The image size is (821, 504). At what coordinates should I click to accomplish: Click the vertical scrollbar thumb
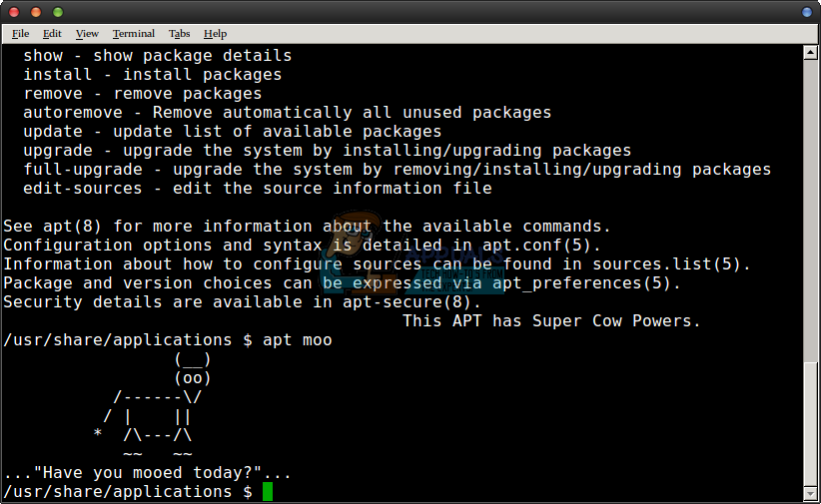coord(811,423)
